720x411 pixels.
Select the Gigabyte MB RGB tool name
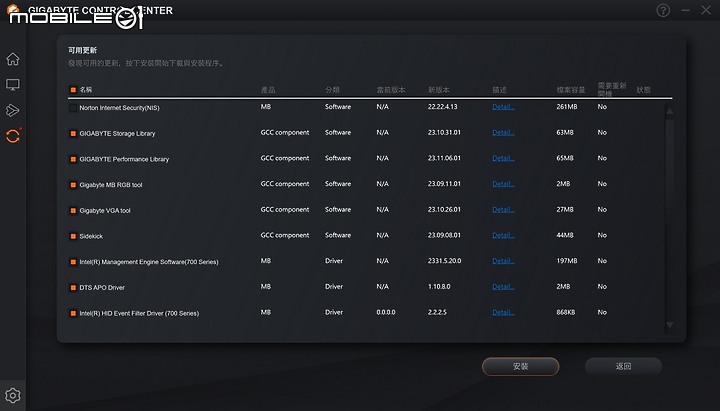pos(111,185)
